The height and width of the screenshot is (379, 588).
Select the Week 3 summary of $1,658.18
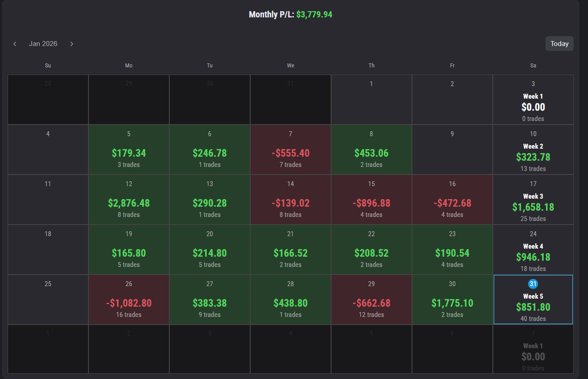click(x=533, y=207)
